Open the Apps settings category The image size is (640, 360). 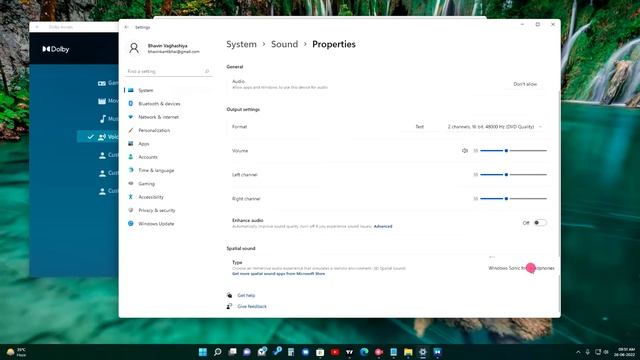point(167,144)
